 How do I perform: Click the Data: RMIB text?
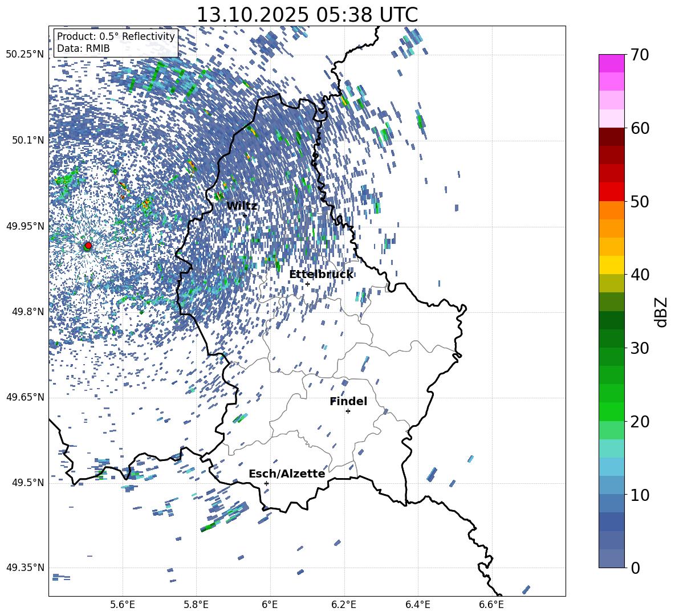pyautogui.click(x=83, y=48)
